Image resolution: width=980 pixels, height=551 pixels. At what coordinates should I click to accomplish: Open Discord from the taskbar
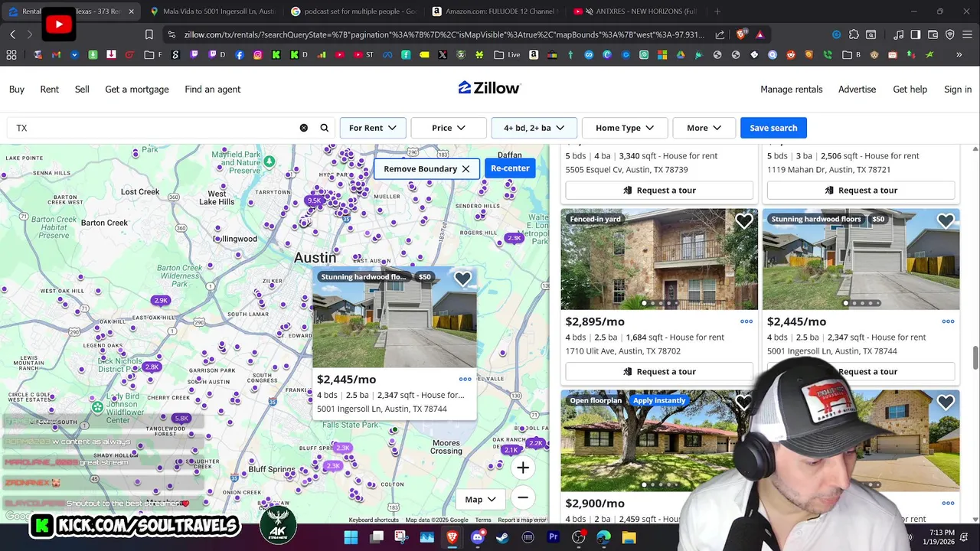[x=478, y=537]
